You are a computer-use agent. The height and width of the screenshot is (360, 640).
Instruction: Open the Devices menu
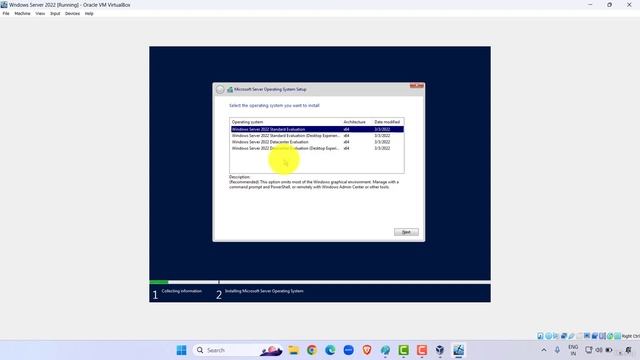click(72, 13)
